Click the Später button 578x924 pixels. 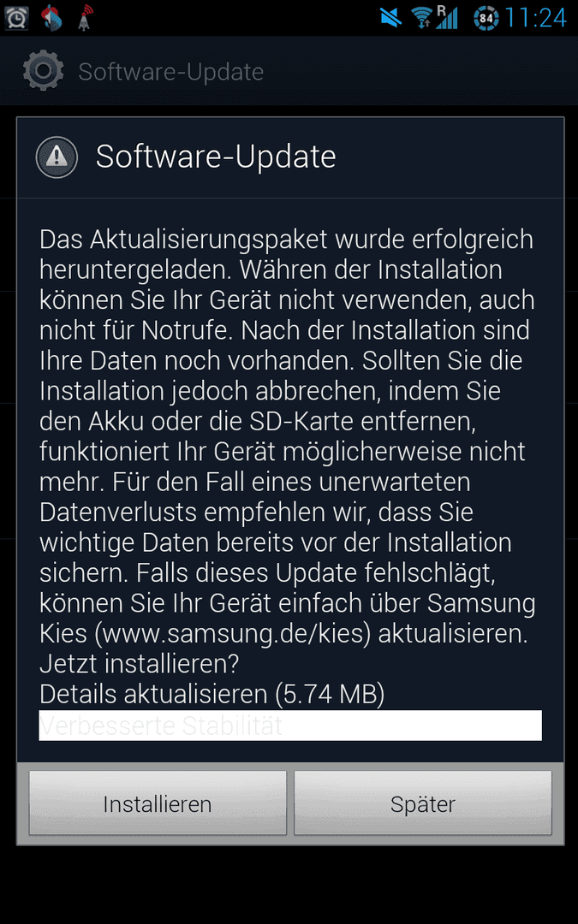pyautogui.click(x=423, y=803)
